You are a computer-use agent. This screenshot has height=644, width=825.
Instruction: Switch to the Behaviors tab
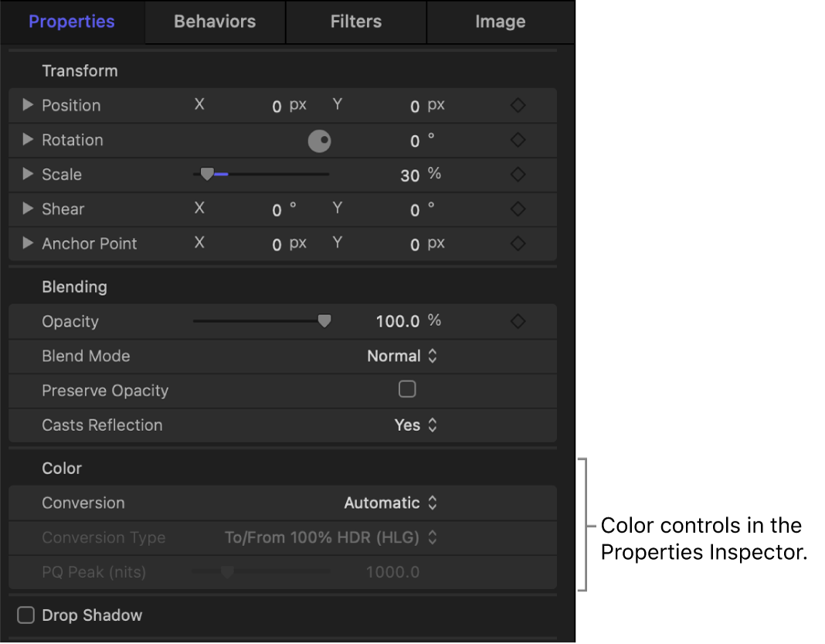pos(214,22)
